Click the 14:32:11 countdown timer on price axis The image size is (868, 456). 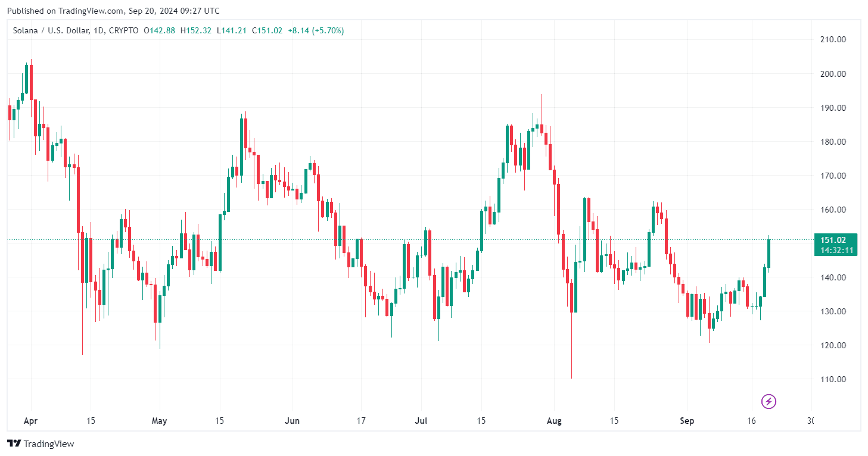pyautogui.click(x=837, y=251)
